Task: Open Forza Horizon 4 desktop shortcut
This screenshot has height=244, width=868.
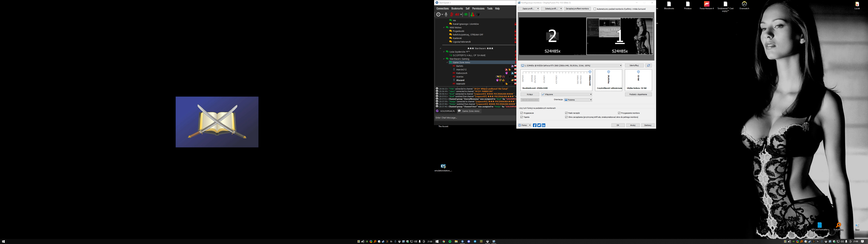Action: [x=707, y=4]
